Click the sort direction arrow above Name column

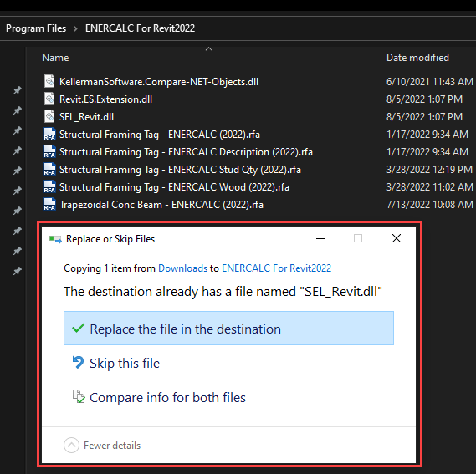[208, 48]
